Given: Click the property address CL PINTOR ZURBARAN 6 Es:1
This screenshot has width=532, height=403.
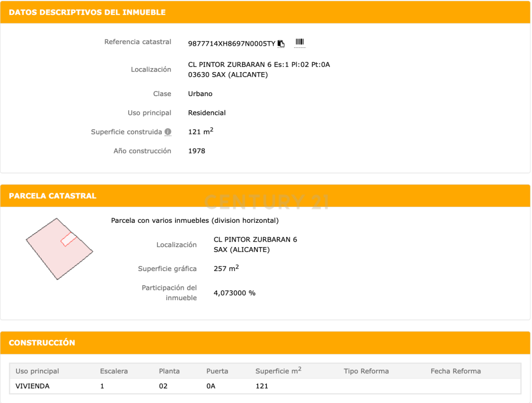Looking at the screenshot, I should click(259, 65).
